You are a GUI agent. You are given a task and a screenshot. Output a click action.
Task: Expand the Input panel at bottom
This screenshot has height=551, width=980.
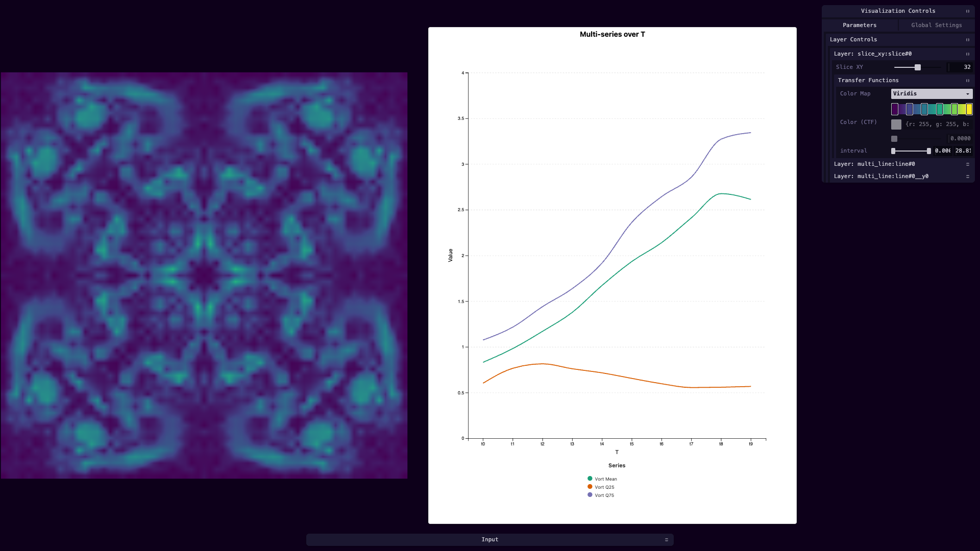pyautogui.click(x=490, y=540)
